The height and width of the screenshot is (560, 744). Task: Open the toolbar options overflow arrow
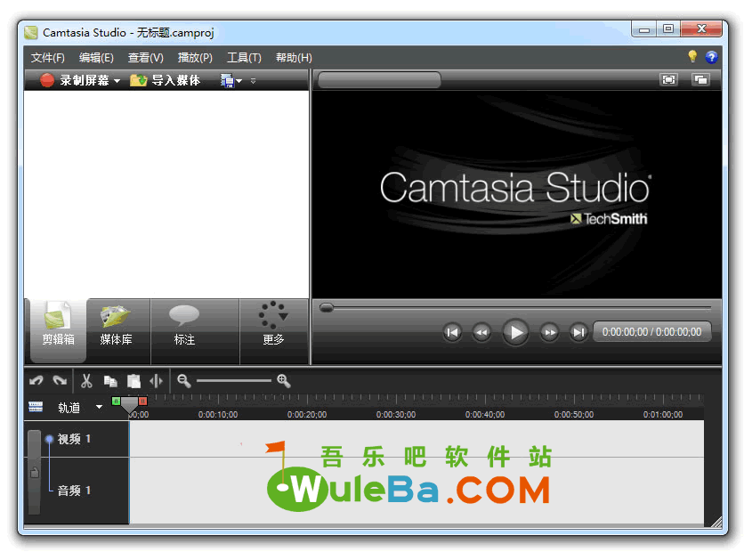coord(253,81)
